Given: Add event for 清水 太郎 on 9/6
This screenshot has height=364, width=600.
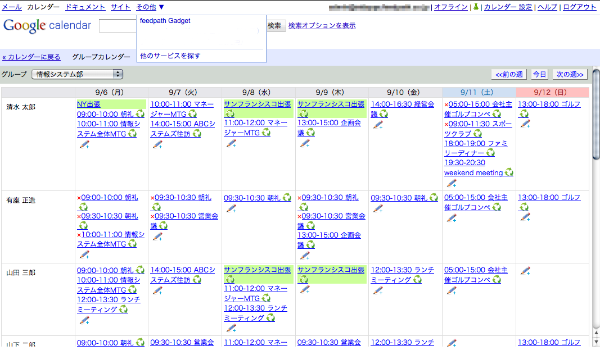Looking at the screenshot, I should coord(85,144).
